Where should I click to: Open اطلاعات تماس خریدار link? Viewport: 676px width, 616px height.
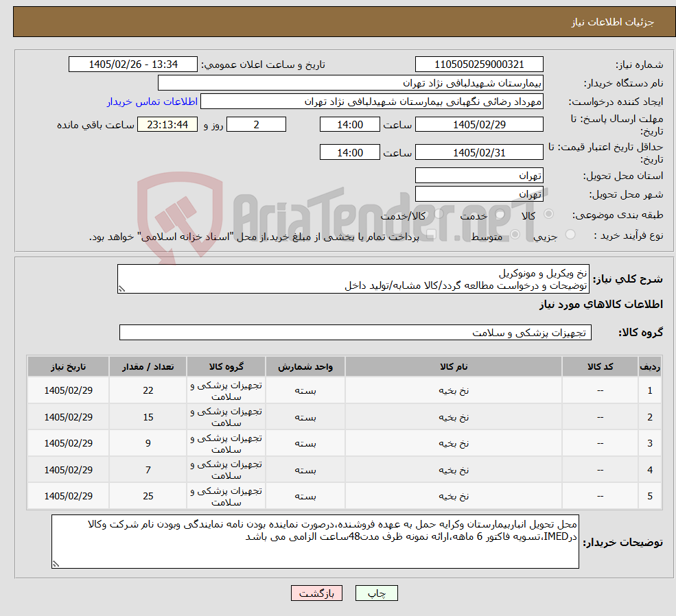[152, 102]
